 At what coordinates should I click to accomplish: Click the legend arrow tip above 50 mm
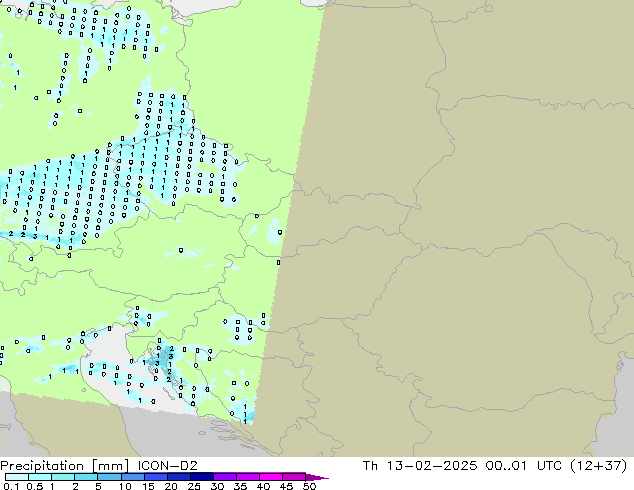(x=317, y=477)
